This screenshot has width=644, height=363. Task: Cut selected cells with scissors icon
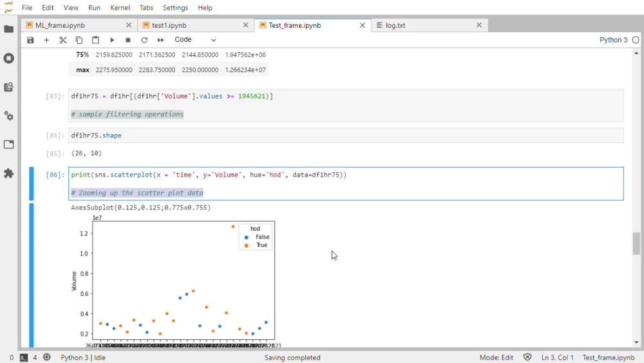(x=63, y=40)
